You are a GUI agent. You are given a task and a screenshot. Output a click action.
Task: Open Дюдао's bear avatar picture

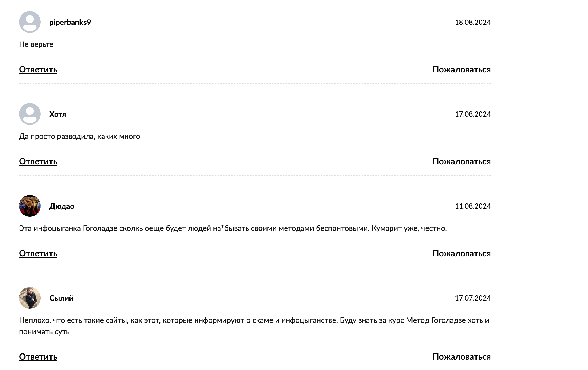pos(30,206)
